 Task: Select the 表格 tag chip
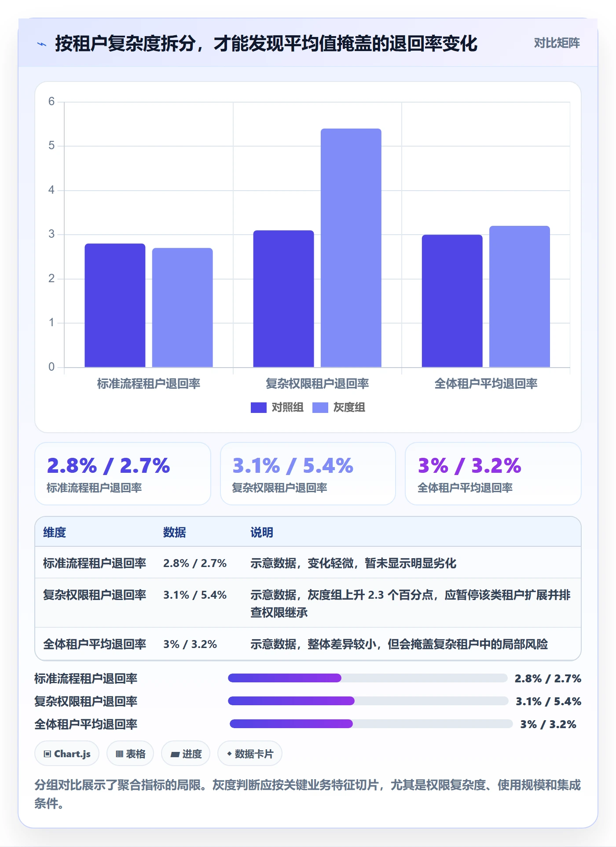[130, 754]
